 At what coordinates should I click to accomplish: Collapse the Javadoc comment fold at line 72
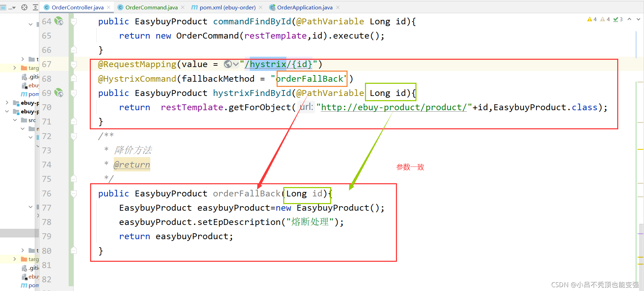pos(74,136)
